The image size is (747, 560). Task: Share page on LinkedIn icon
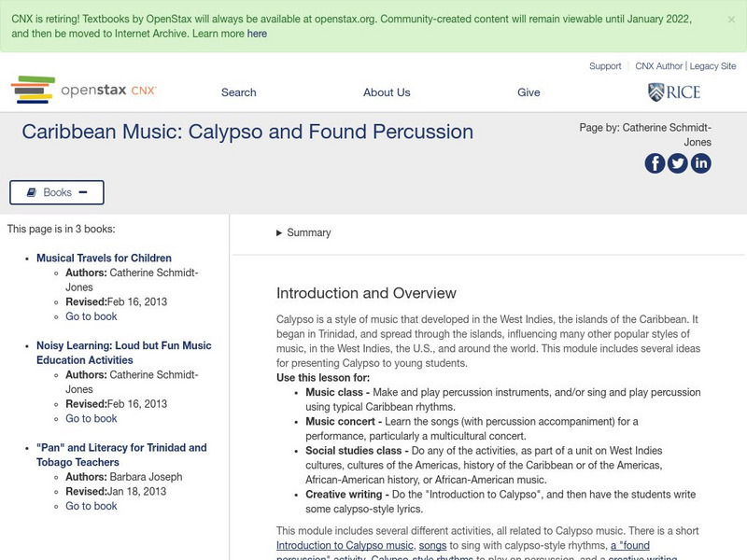[x=700, y=163]
